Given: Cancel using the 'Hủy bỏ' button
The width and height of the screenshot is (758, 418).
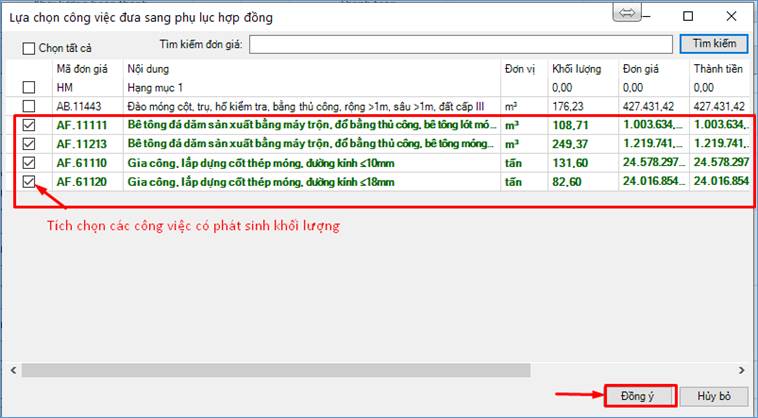Looking at the screenshot, I should tap(714, 395).
